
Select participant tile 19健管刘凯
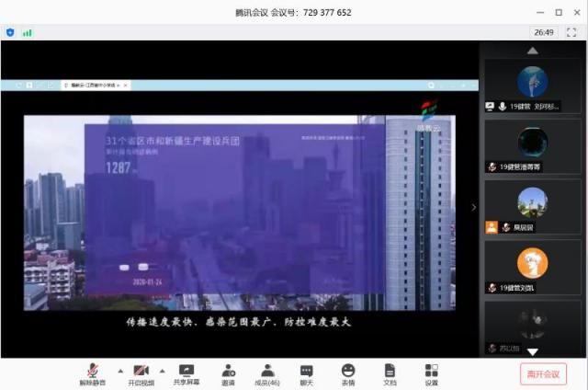coord(532,268)
